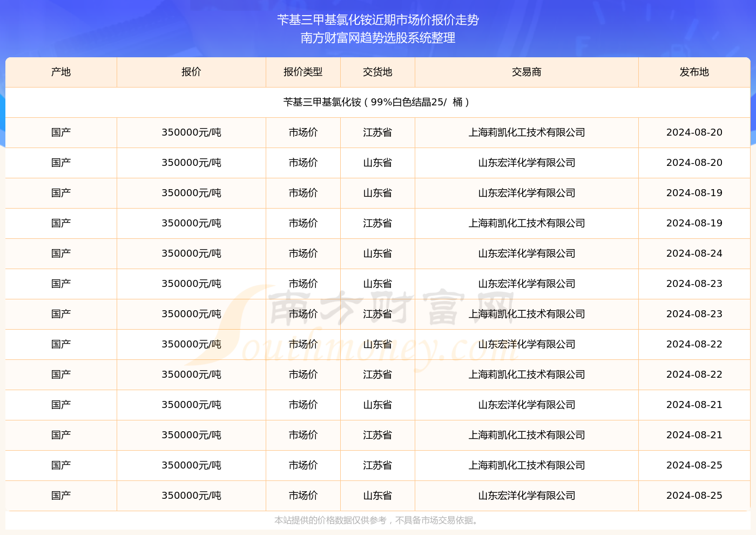Image resolution: width=756 pixels, height=535 pixels.
Task: Click 山东宏洋化学有限公司 in the 2024-08-20 row
Action: [x=526, y=163]
